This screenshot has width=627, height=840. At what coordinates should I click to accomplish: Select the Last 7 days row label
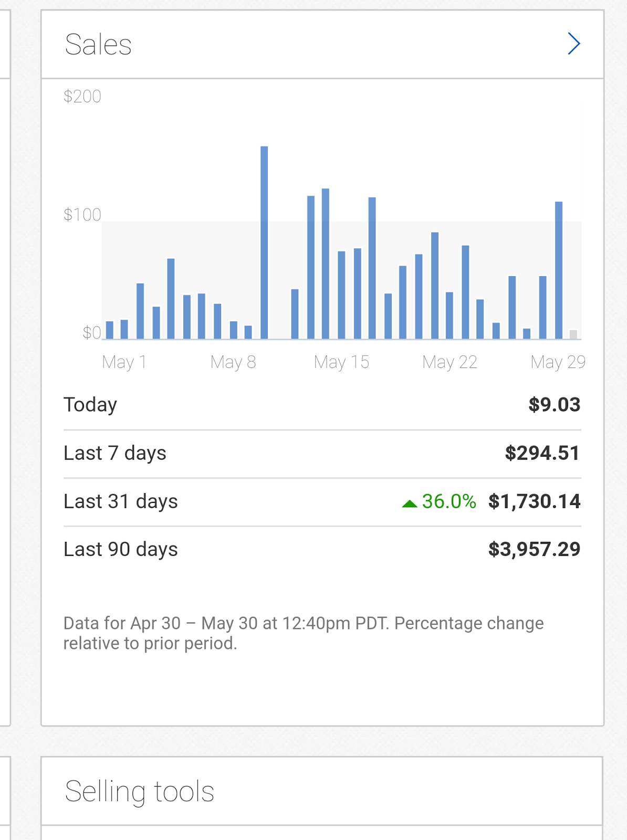(x=115, y=453)
